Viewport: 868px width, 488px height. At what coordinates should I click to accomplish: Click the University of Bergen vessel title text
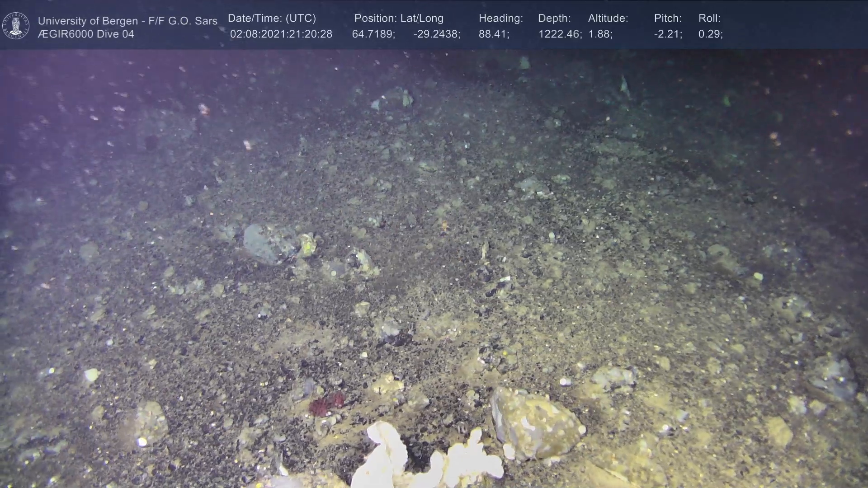pos(127,21)
